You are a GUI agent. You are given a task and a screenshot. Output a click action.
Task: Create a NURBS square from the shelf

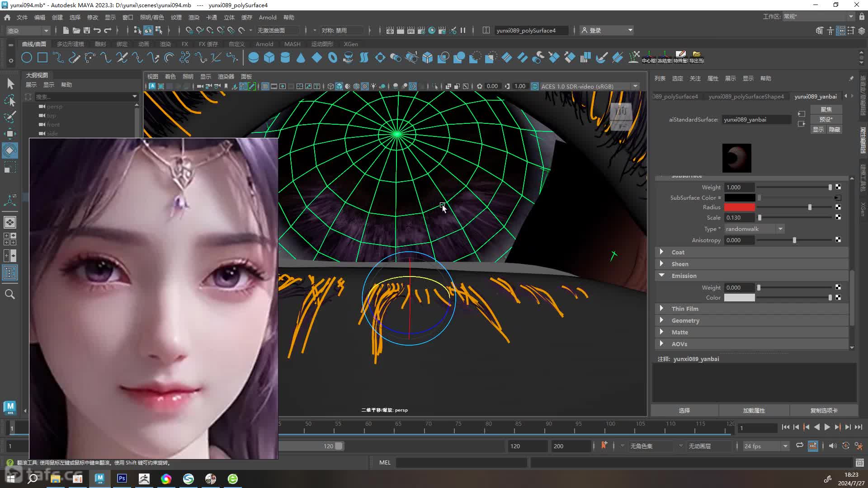click(42, 58)
